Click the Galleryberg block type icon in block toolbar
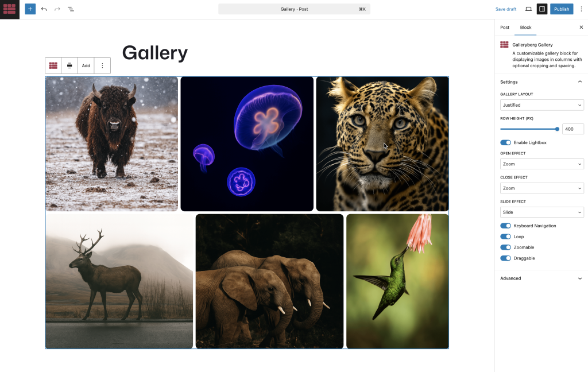This screenshot has height=372, width=588. pyautogui.click(x=53, y=65)
